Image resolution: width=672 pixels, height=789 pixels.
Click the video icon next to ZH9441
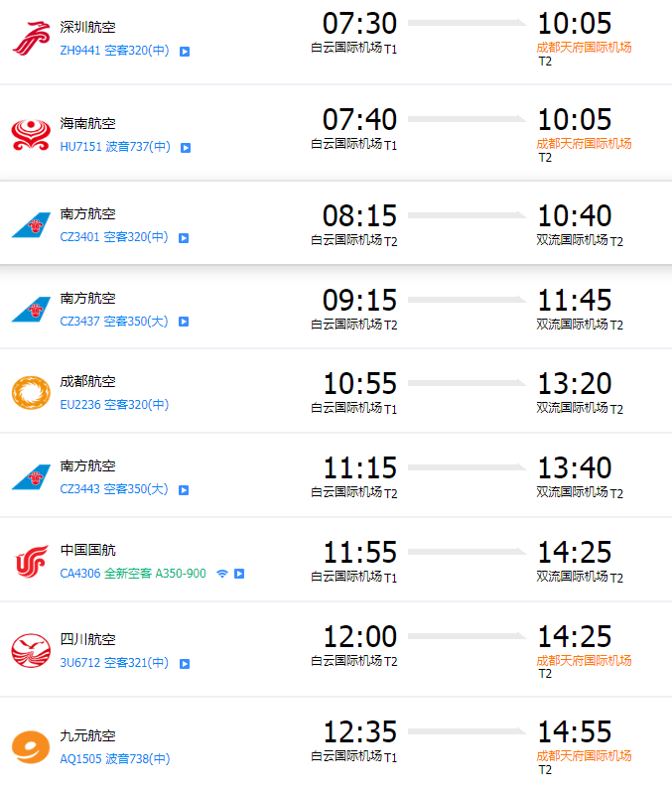[x=185, y=52]
